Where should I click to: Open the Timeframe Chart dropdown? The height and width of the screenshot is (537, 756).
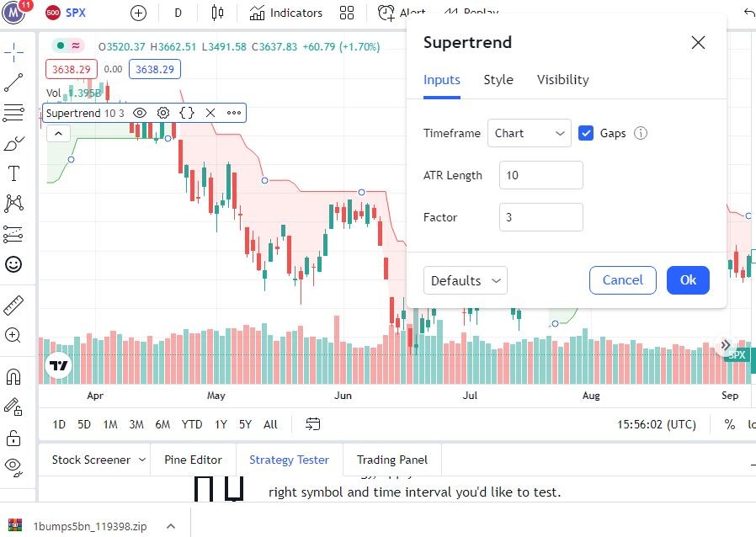pyautogui.click(x=529, y=133)
